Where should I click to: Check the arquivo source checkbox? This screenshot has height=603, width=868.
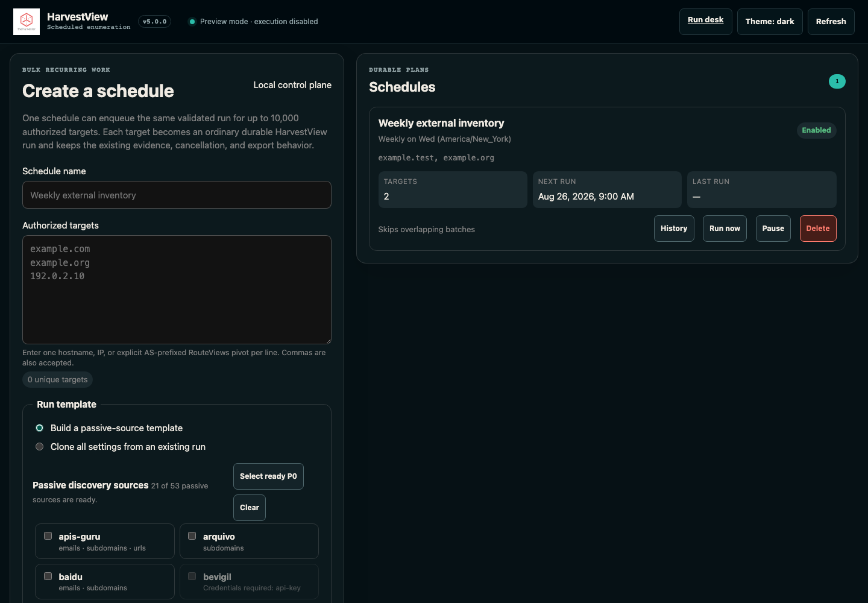click(192, 536)
